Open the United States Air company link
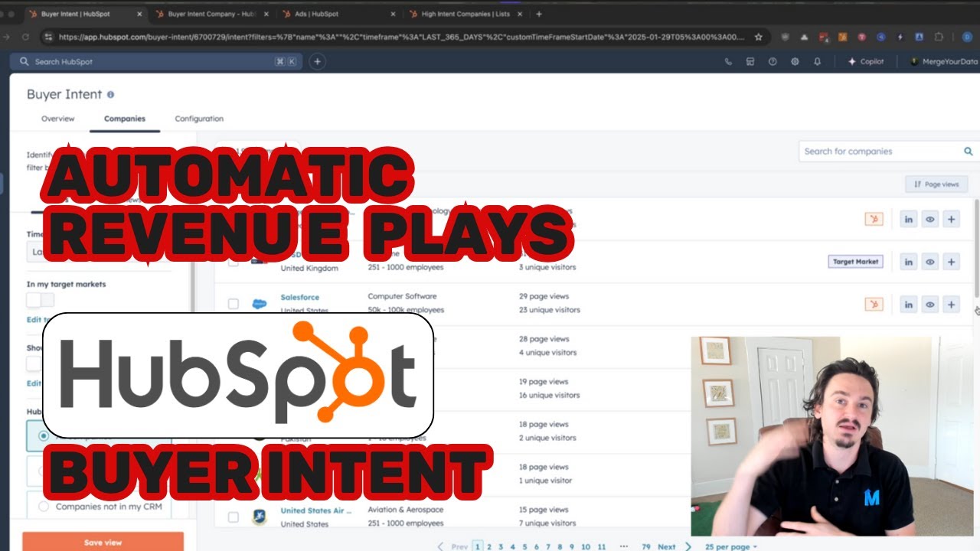 coord(316,510)
